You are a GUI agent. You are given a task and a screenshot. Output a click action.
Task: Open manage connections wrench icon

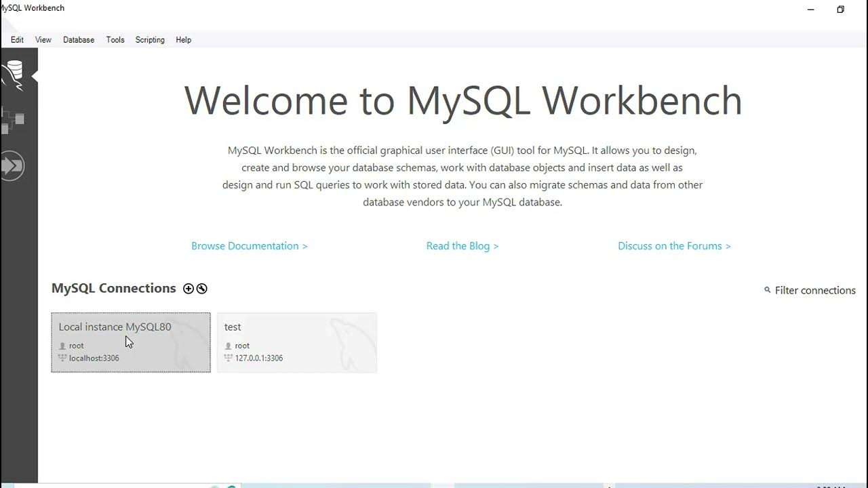[201, 289]
